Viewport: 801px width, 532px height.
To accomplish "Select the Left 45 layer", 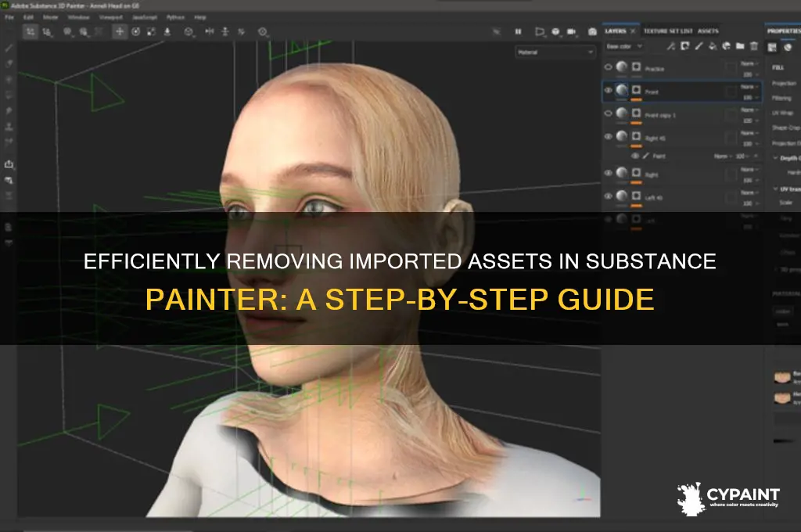I will 682,196.
